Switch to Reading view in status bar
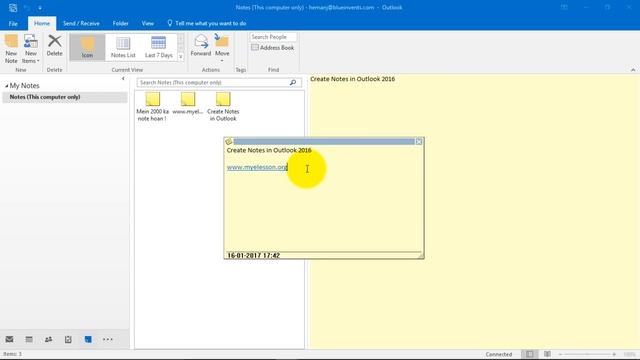This screenshot has width=640, height=360. pos(547,354)
